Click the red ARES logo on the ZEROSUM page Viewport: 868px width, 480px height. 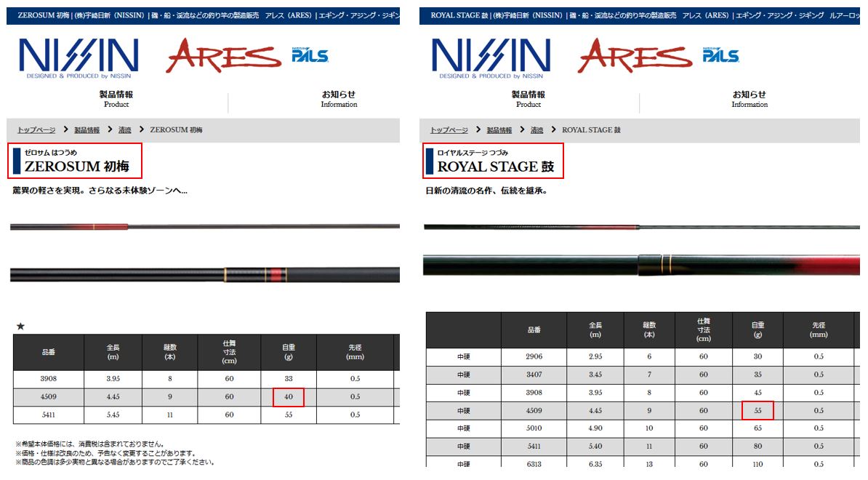pos(224,55)
